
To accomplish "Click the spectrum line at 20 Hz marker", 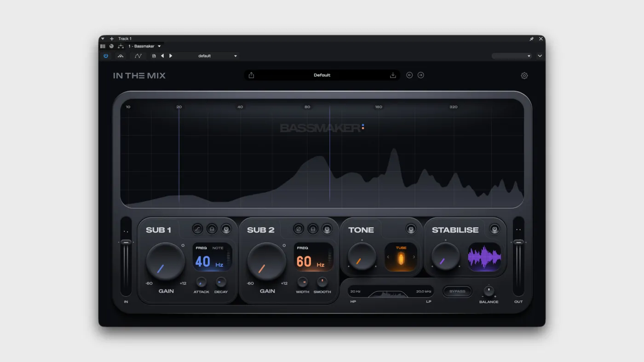I will (x=179, y=156).
